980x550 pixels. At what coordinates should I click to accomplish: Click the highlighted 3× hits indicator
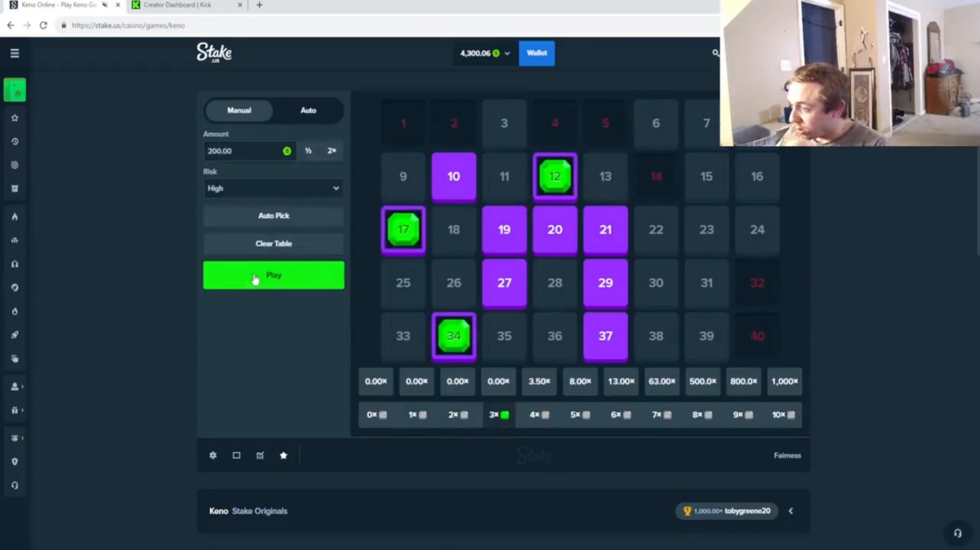(499, 415)
